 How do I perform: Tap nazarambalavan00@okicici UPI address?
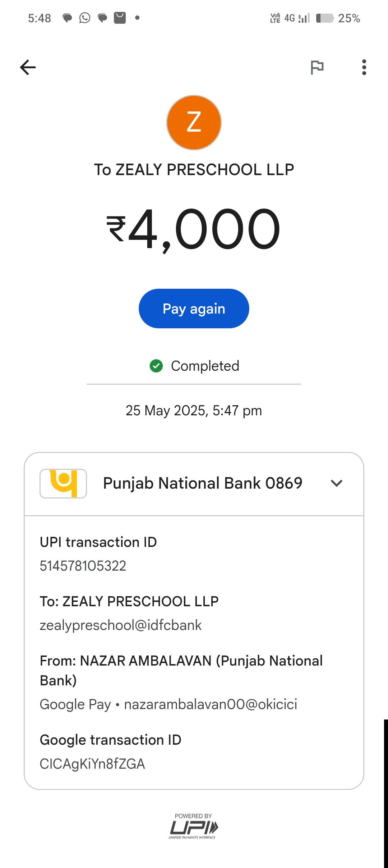click(211, 704)
